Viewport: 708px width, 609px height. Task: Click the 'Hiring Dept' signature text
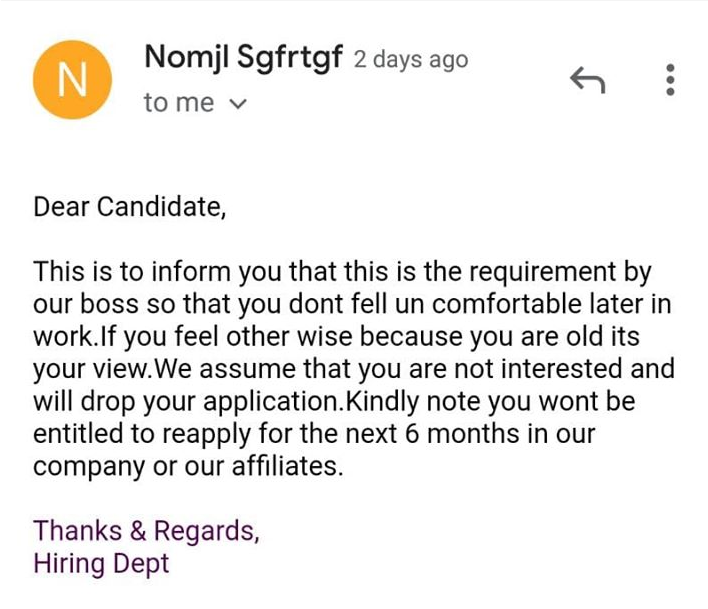pyautogui.click(x=101, y=564)
